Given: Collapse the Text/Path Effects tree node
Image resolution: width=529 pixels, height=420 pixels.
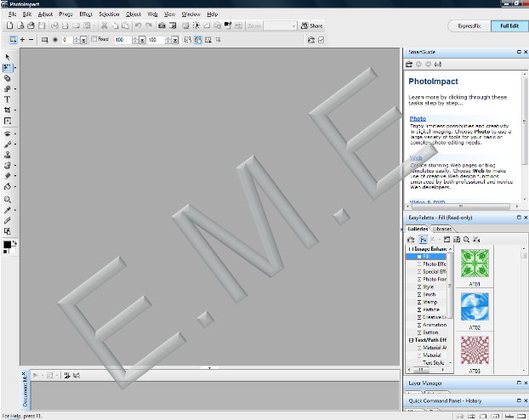Looking at the screenshot, I should tap(411, 340).
